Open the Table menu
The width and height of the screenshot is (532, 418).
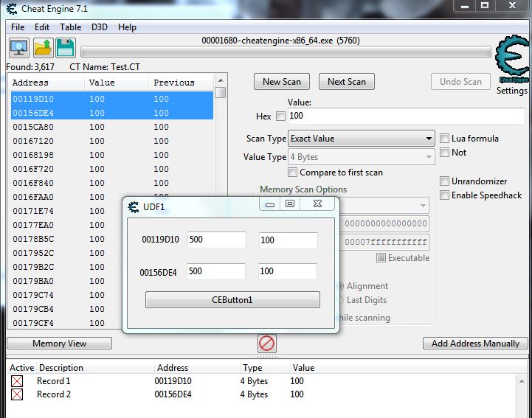(71, 27)
